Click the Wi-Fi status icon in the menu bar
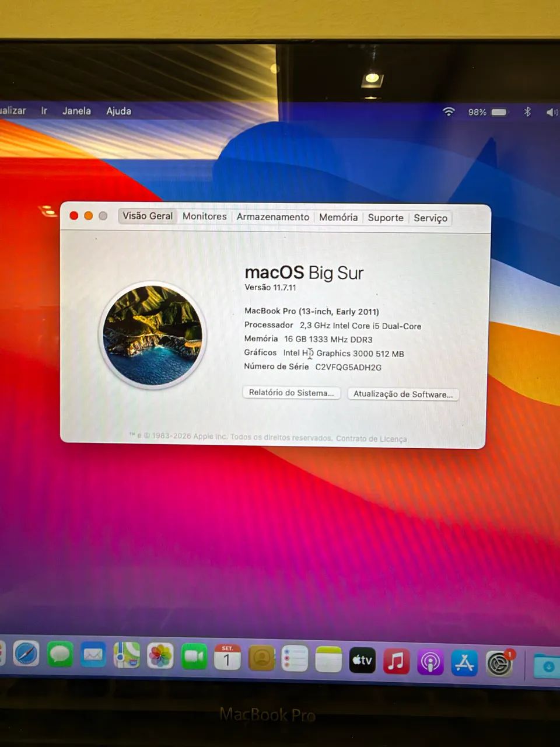The image size is (560, 747). (x=449, y=111)
